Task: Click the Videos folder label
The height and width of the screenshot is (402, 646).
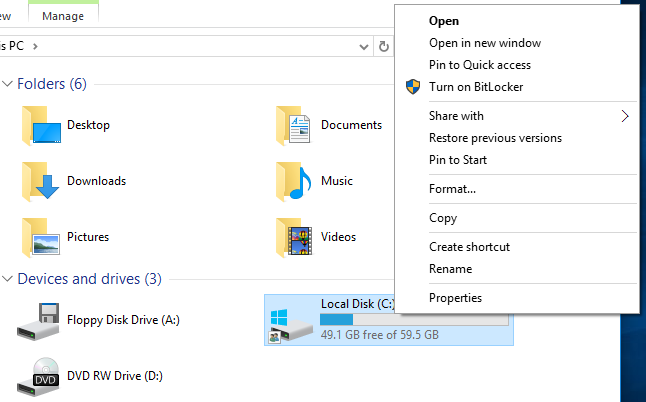Action: (338, 237)
